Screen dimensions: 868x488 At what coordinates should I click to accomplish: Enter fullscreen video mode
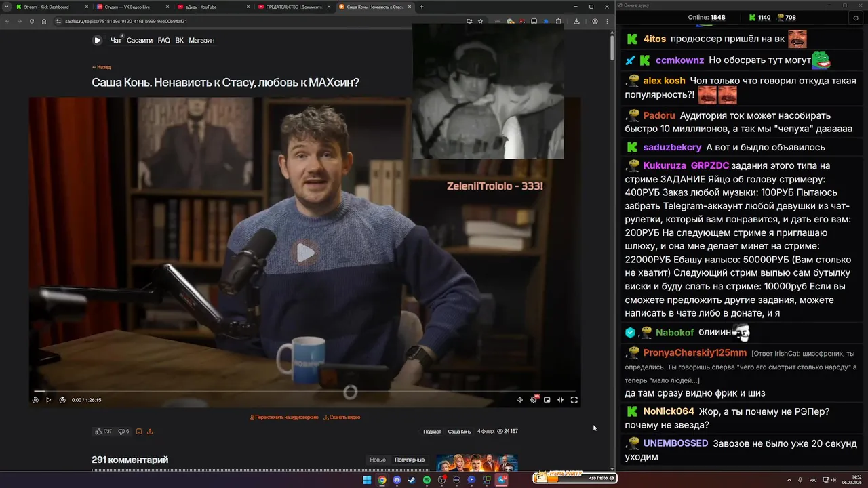[574, 400]
